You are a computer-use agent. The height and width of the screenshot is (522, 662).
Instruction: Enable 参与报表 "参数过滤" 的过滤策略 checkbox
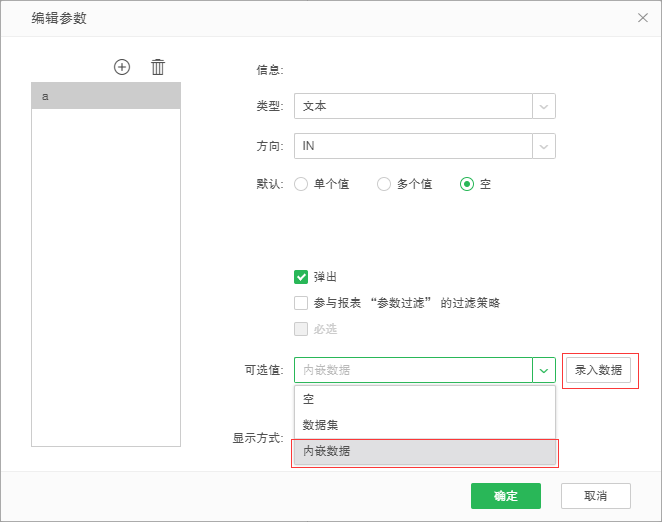[x=301, y=303]
